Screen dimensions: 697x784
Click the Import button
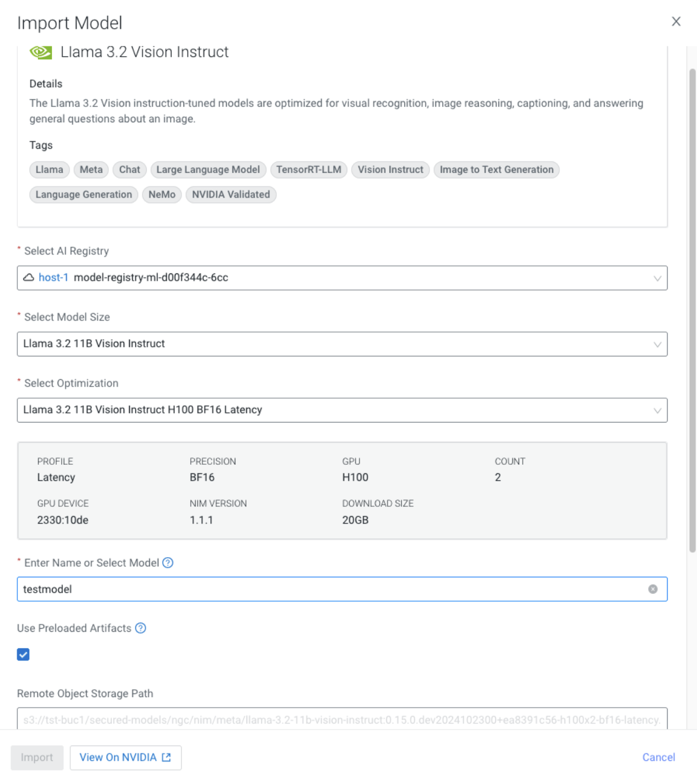37,757
